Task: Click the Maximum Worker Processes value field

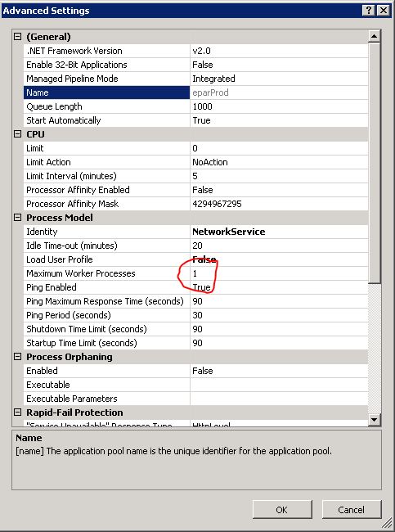Action: [279, 273]
